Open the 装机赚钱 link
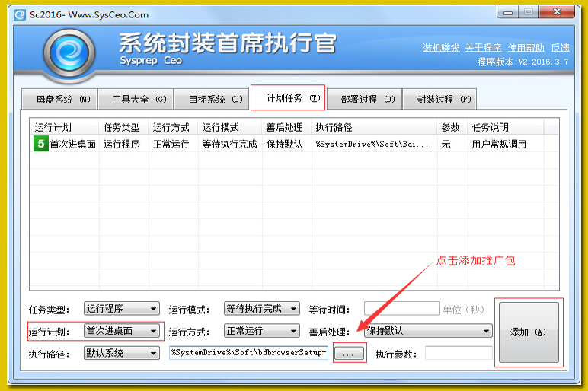The height and width of the screenshot is (391, 588). [441, 48]
